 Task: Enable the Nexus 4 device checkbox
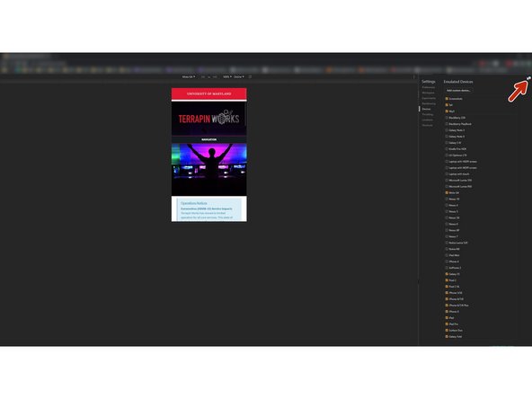(447, 205)
